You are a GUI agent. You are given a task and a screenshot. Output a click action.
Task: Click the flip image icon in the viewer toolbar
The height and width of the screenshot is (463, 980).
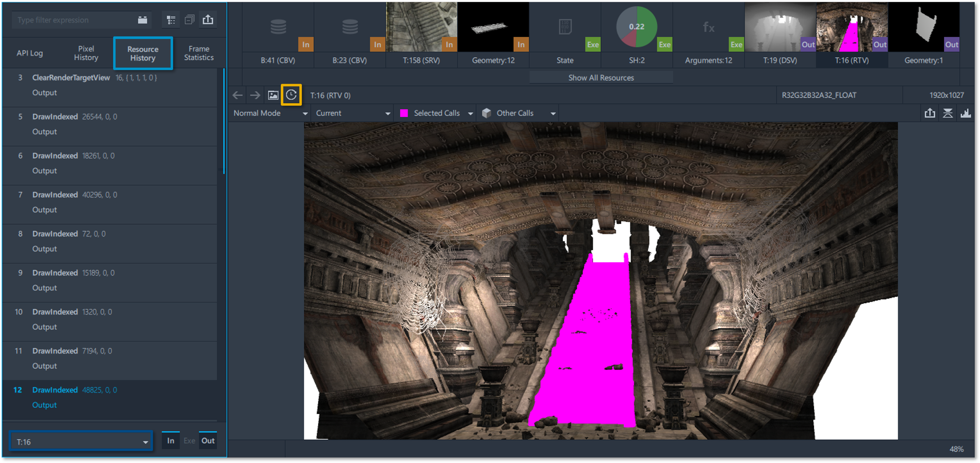pyautogui.click(x=948, y=113)
